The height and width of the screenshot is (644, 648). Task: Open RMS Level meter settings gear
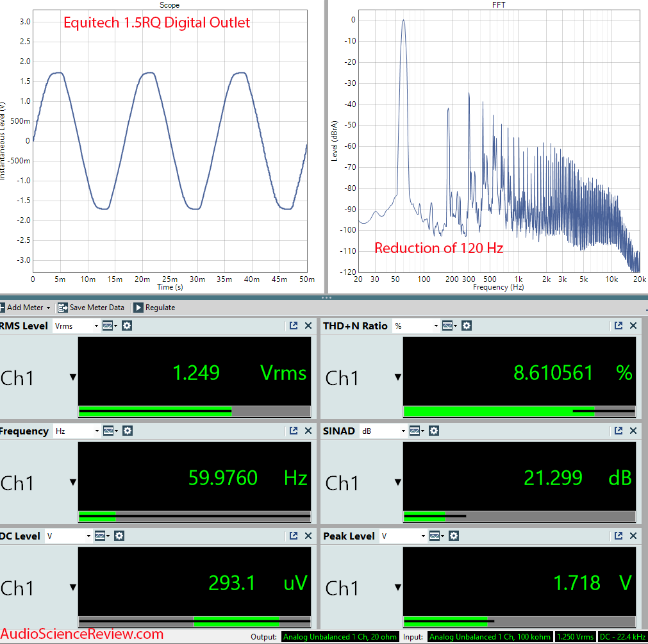coord(127,326)
